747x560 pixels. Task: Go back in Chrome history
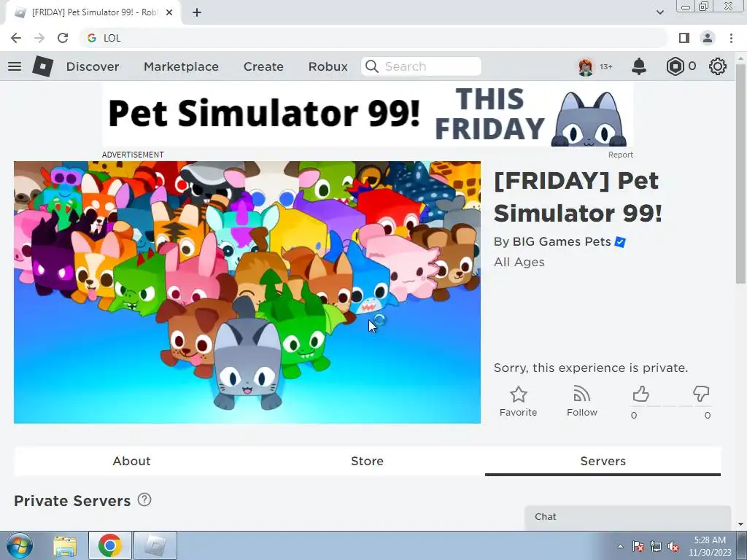(x=16, y=38)
